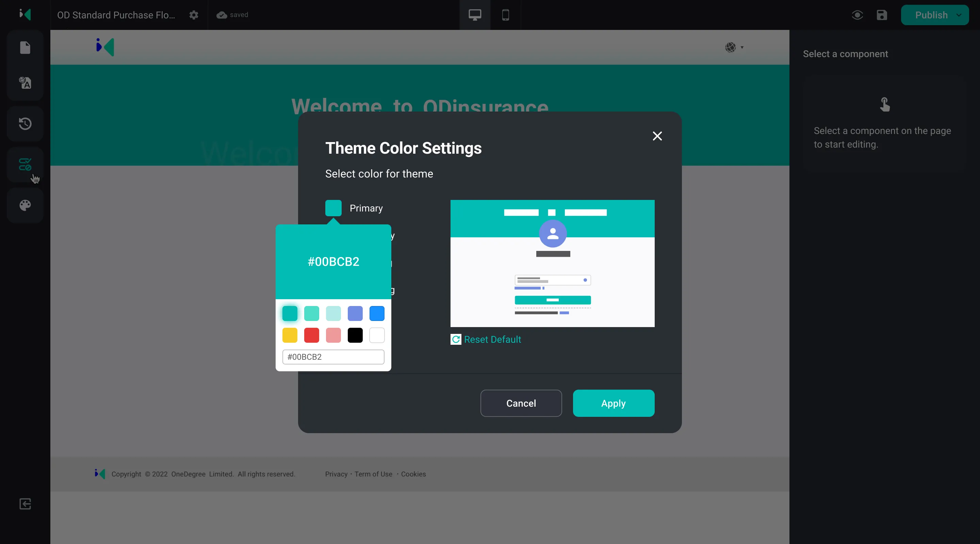Open the pages icon in left sidebar

coord(25,48)
